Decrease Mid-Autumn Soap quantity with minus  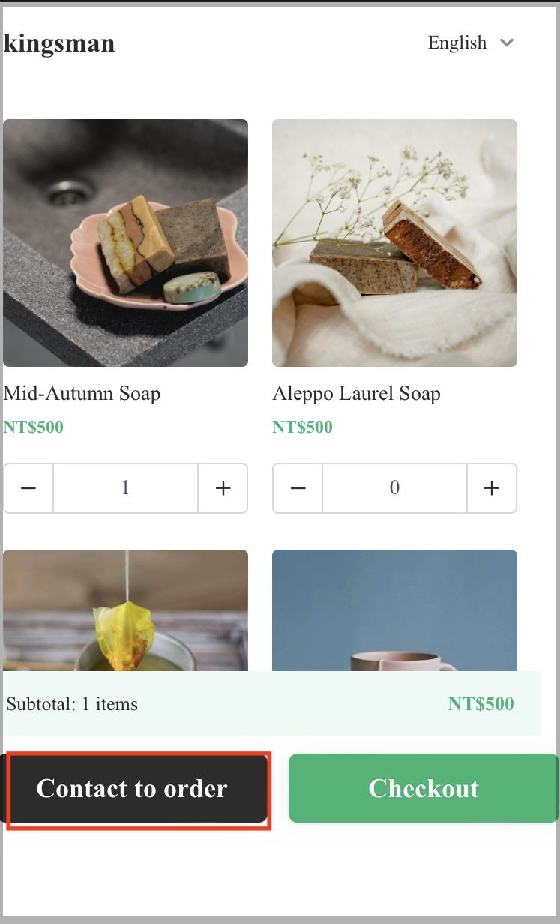28,488
